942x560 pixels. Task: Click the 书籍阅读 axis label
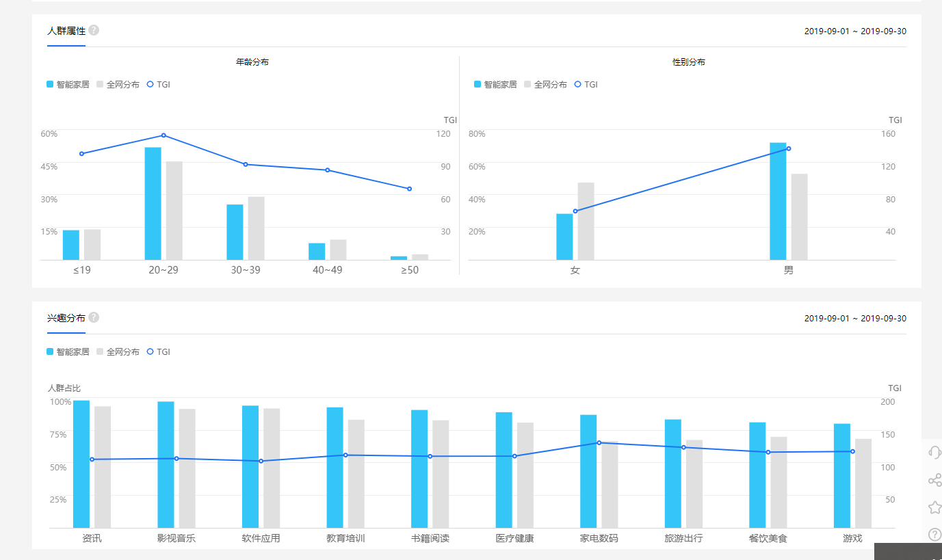point(430,539)
